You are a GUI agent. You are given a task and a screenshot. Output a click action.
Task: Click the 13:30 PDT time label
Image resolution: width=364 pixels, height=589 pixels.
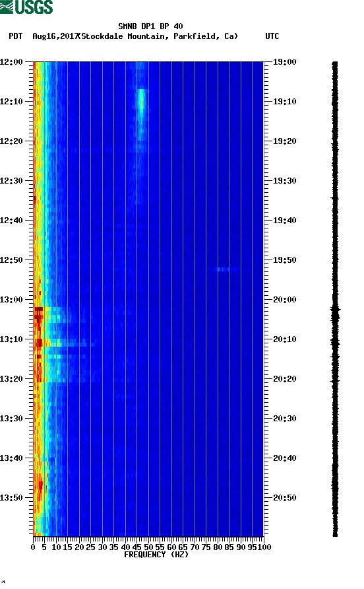[12, 419]
